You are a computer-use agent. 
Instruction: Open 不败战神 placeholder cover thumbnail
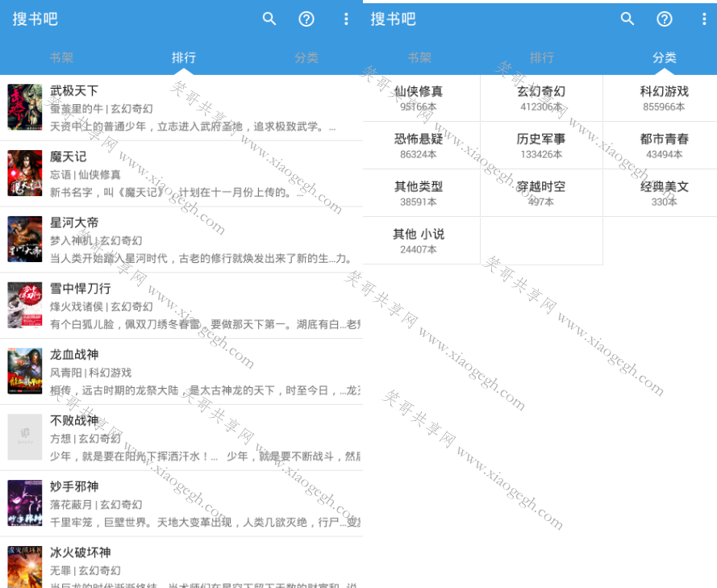25,437
